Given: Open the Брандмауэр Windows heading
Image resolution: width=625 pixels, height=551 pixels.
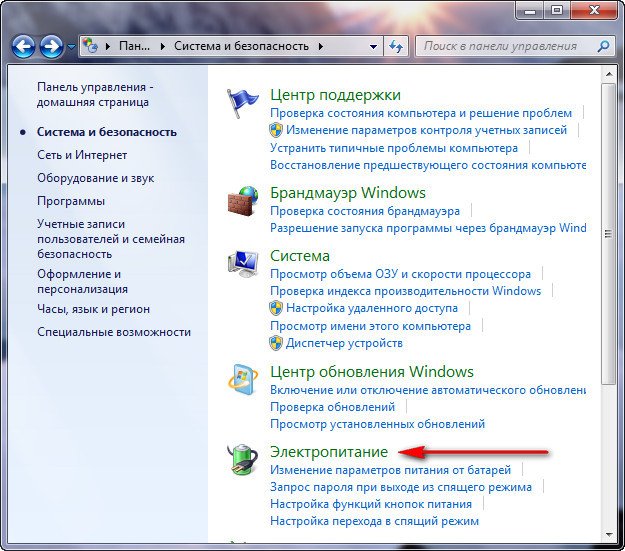Looking at the screenshot, I should pos(348,193).
